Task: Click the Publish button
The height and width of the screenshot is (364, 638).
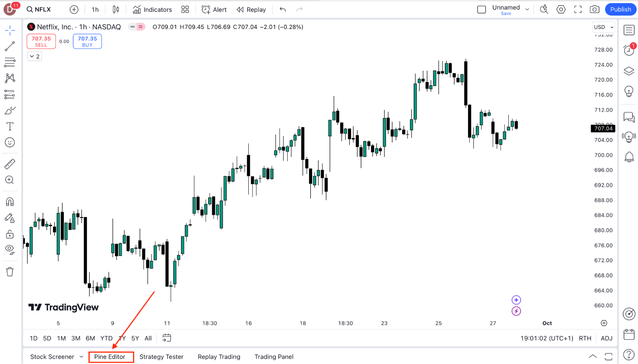Action: [x=620, y=10]
